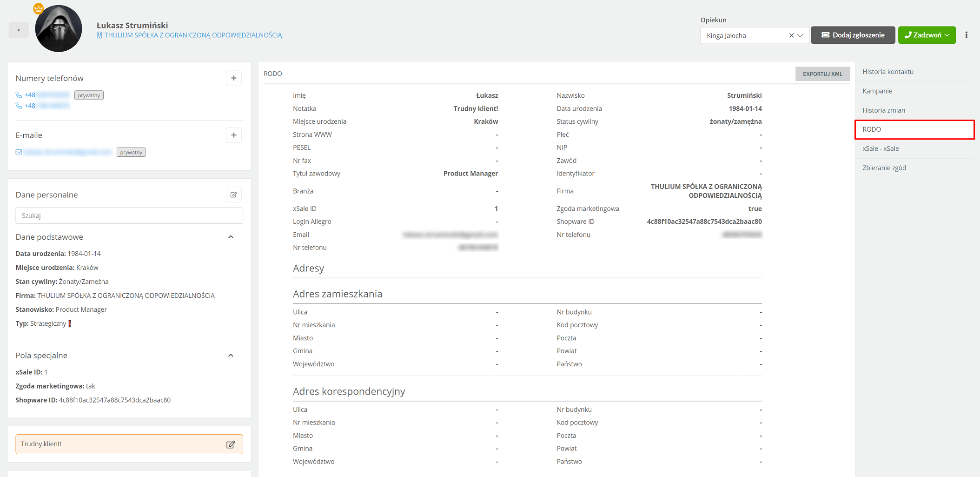Open the Historia kontaktu tab
The image size is (980, 477).
click(914, 72)
